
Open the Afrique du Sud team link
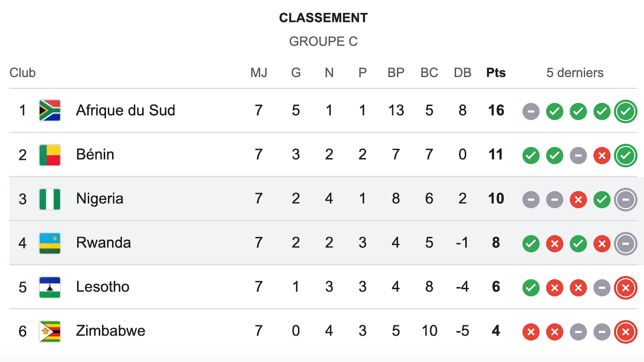[126, 111]
